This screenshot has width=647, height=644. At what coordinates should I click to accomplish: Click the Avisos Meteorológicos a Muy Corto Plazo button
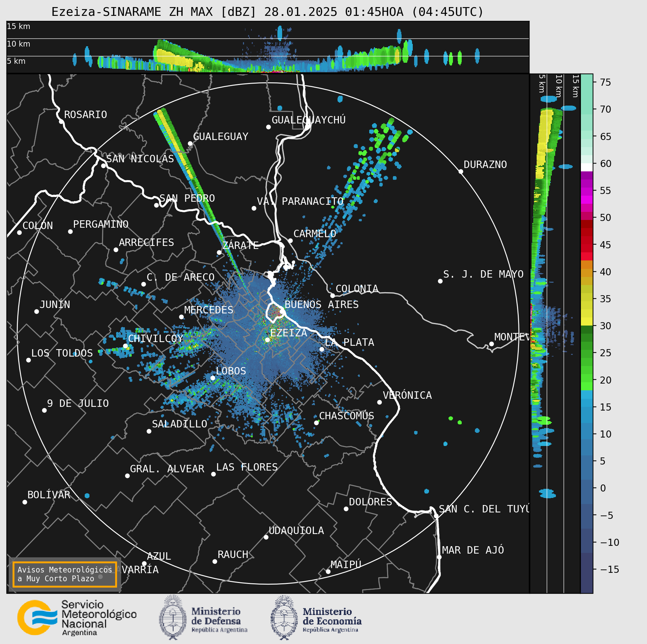(x=64, y=574)
